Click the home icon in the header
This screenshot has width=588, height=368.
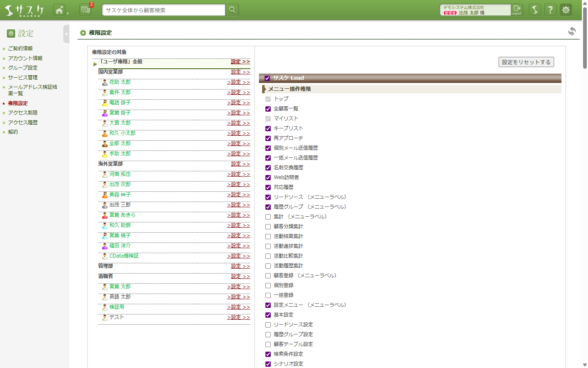click(x=59, y=10)
